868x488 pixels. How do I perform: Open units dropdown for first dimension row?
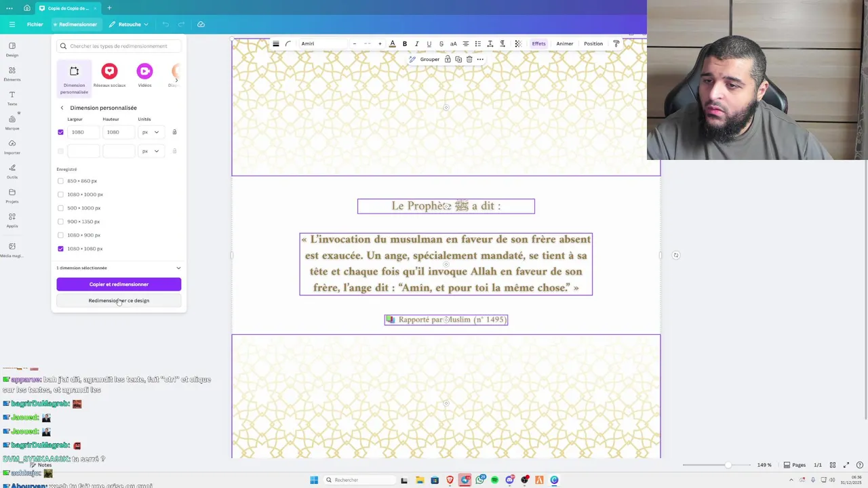click(x=151, y=132)
